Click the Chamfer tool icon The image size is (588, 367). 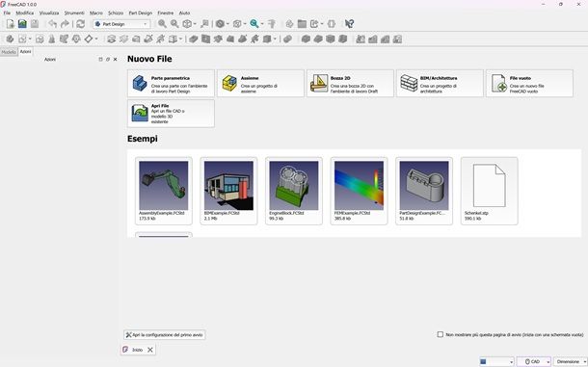point(318,39)
